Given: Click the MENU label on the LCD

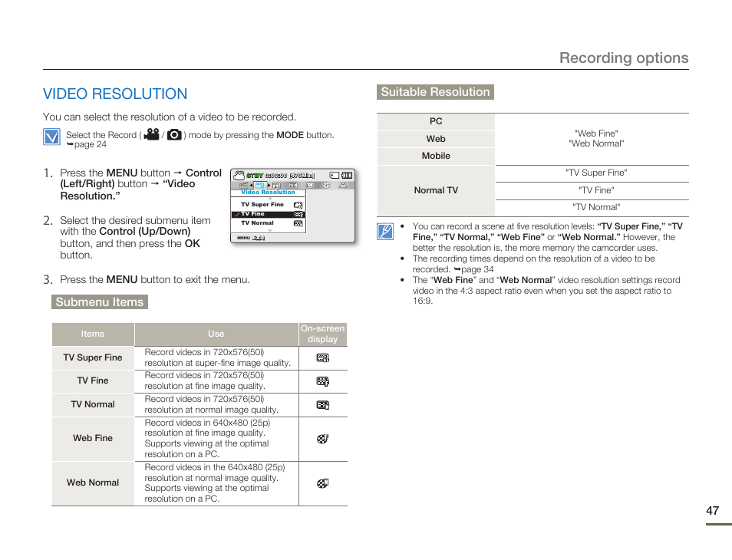Looking at the screenshot, I should pos(244,238).
